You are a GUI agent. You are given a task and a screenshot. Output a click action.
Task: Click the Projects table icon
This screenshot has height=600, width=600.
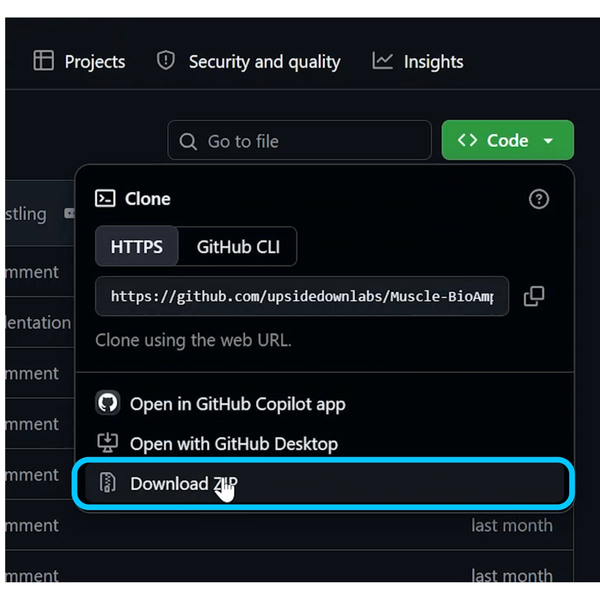tap(43, 60)
